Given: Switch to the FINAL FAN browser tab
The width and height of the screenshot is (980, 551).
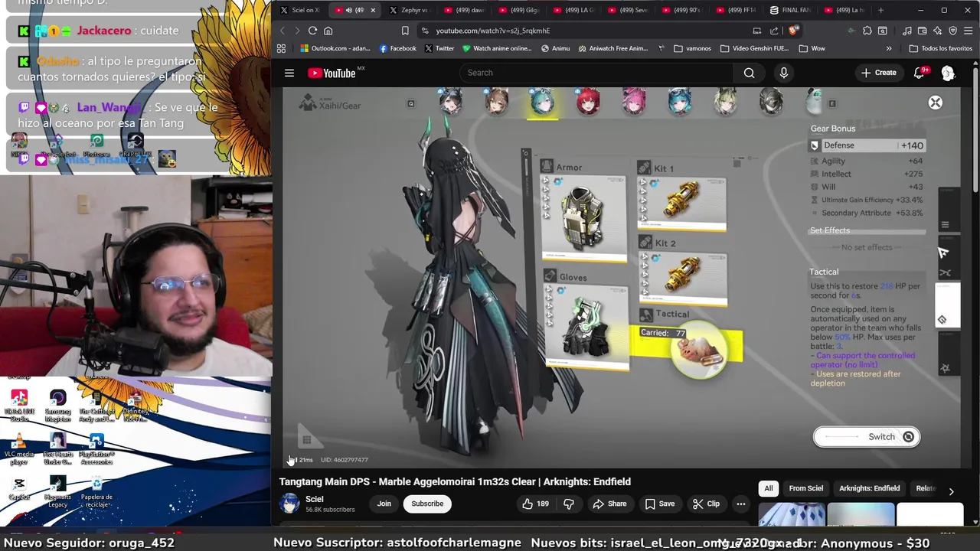Looking at the screenshot, I should coord(789,10).
